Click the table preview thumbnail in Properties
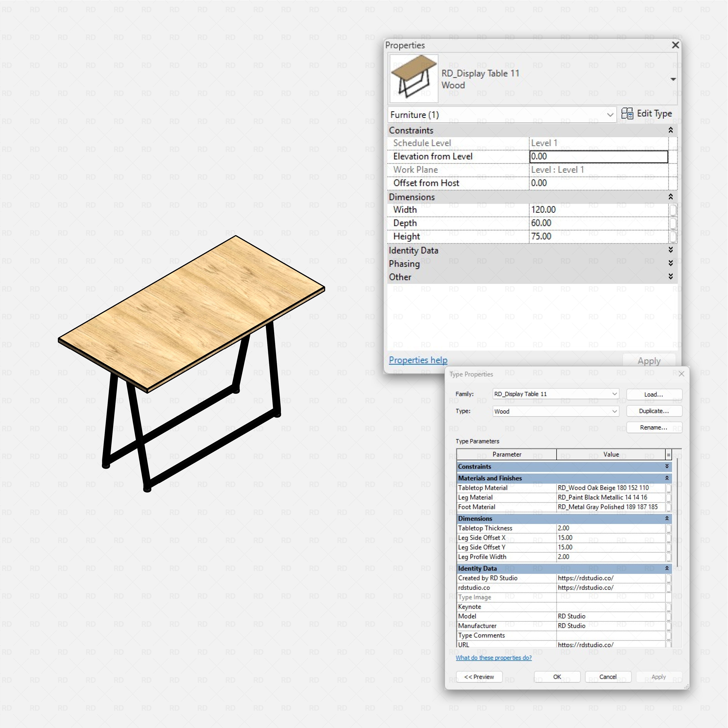Image resolution: width=728 pixels, height=728 pixels. (414, 78)
